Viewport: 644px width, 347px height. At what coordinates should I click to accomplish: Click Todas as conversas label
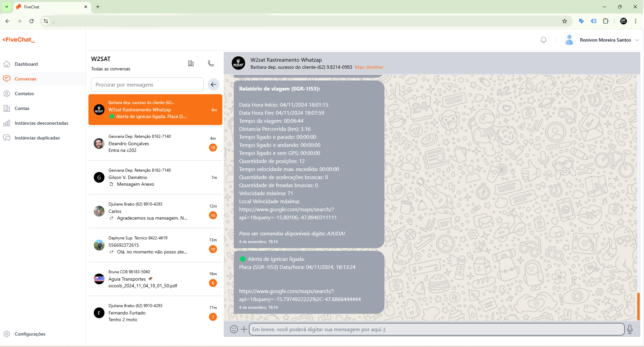coord(111,69)
